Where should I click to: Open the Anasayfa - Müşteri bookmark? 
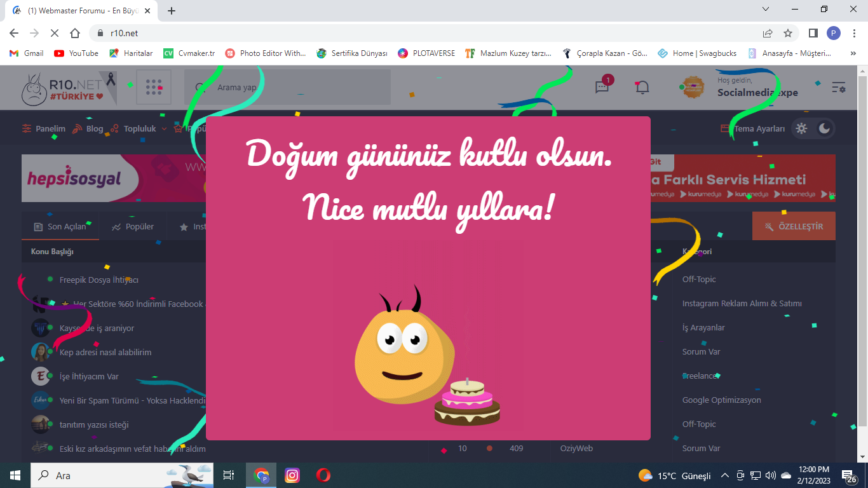[x=789, y=53]
